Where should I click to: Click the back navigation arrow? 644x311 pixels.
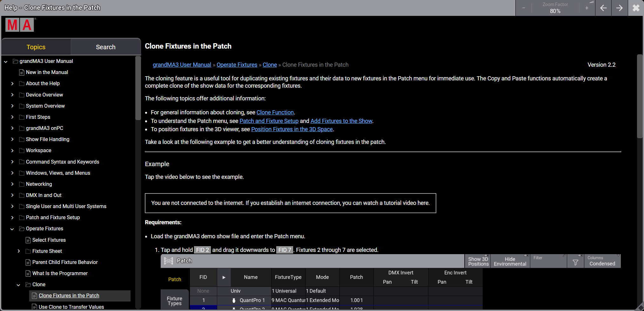pyautogui.click(x=603, y=8)
